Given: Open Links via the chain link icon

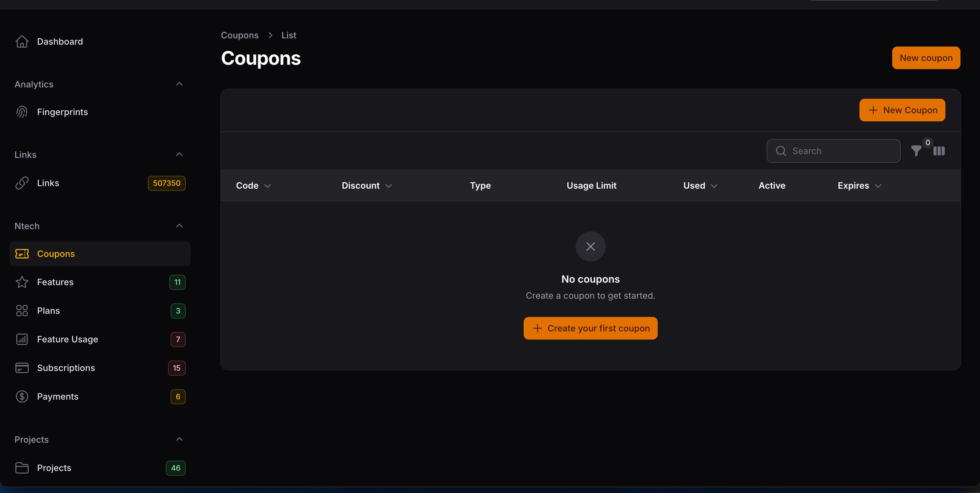Looking at the screenshot, I should [22, 183].
